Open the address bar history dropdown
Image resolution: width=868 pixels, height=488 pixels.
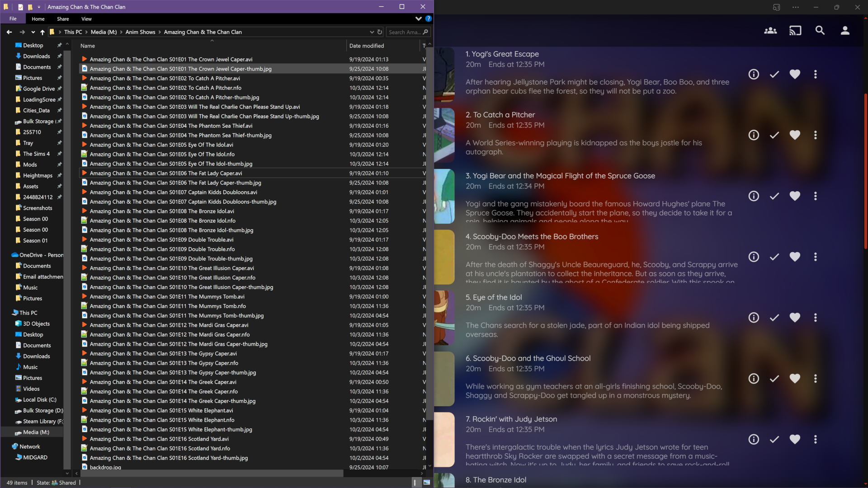pos(372,32)
